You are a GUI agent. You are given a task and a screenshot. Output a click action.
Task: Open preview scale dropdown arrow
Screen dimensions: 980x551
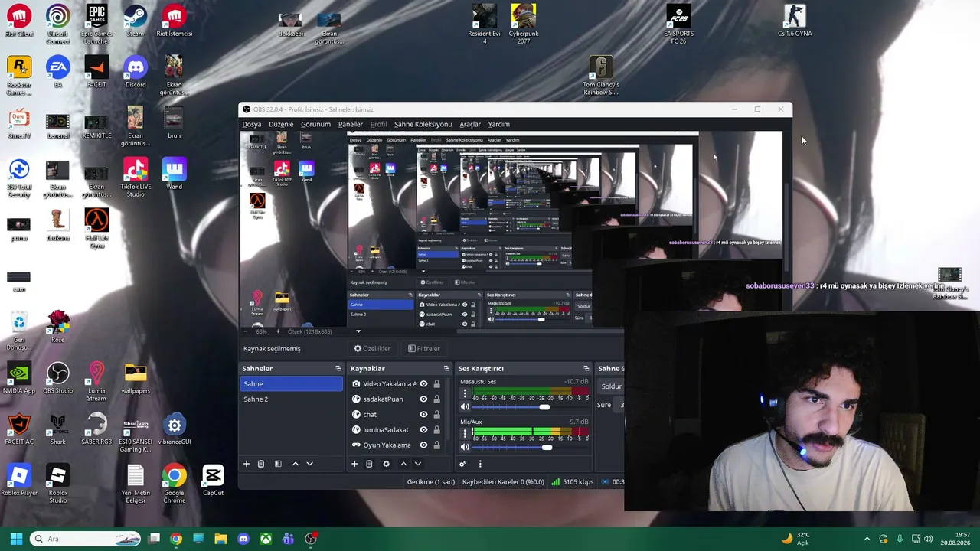point(358,331)
